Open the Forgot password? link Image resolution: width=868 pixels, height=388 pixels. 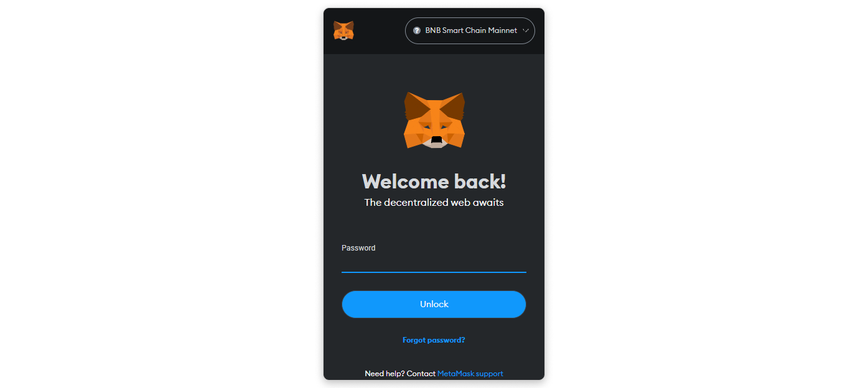pyautogui.click(x=434, y=340)
